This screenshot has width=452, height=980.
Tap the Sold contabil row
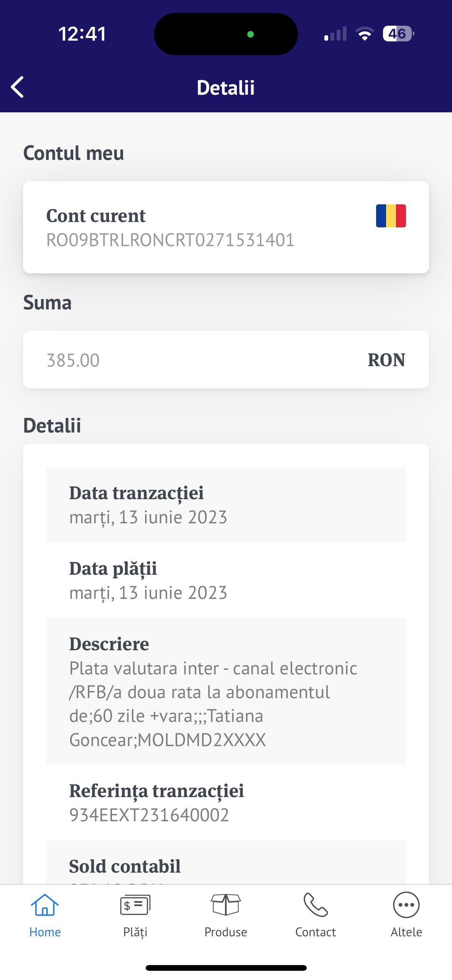click(226, 863)
